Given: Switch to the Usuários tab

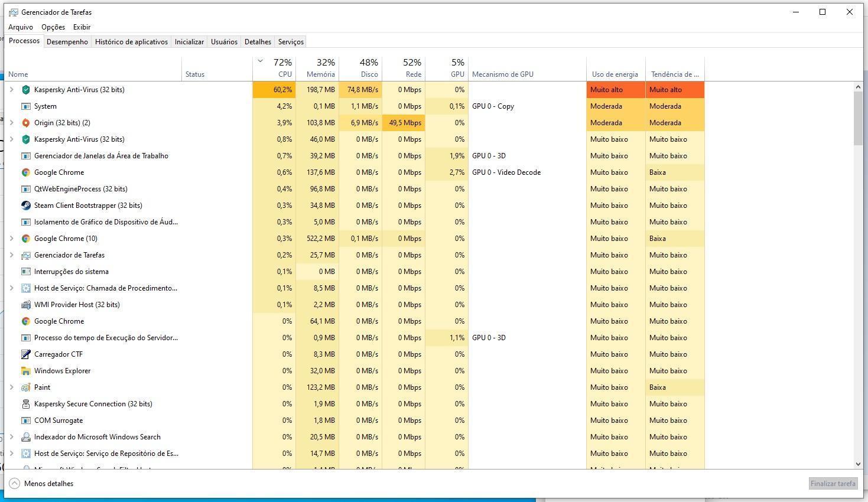Looking at the screenshot, I should tap(224, 42).
